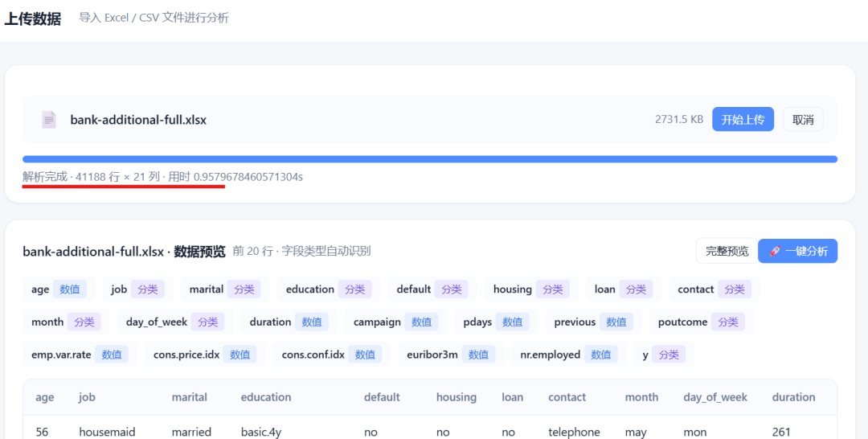Click the may cell in first row
This screenshot has height=439, width=868.
pyautogui.click(x=636, y=432)
